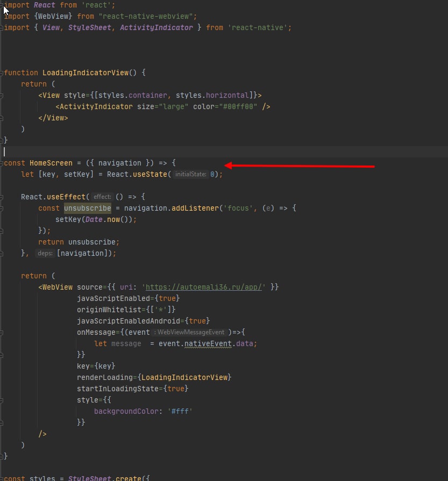The height and width of the screenshot is (481, 448).
Task: Click styles.container in the View style
Action: [x=133, y=95]
